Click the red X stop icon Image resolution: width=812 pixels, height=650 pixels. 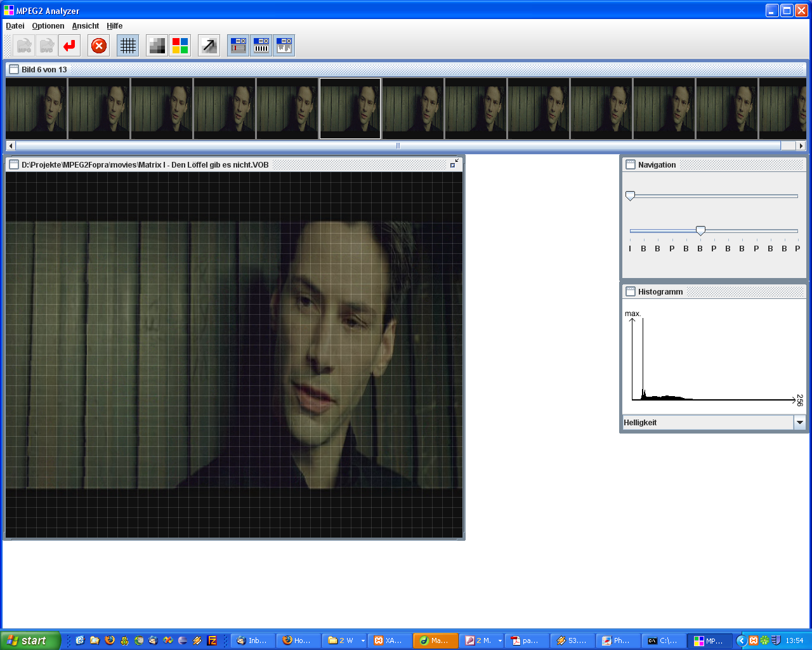(99, 46)
